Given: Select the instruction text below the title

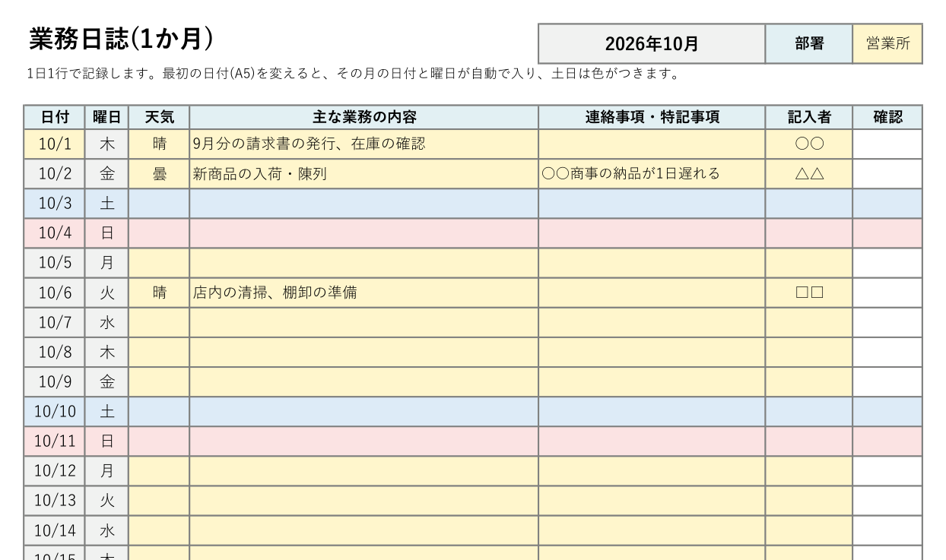Looking at the screenshot, I should [x=353, y=74].
